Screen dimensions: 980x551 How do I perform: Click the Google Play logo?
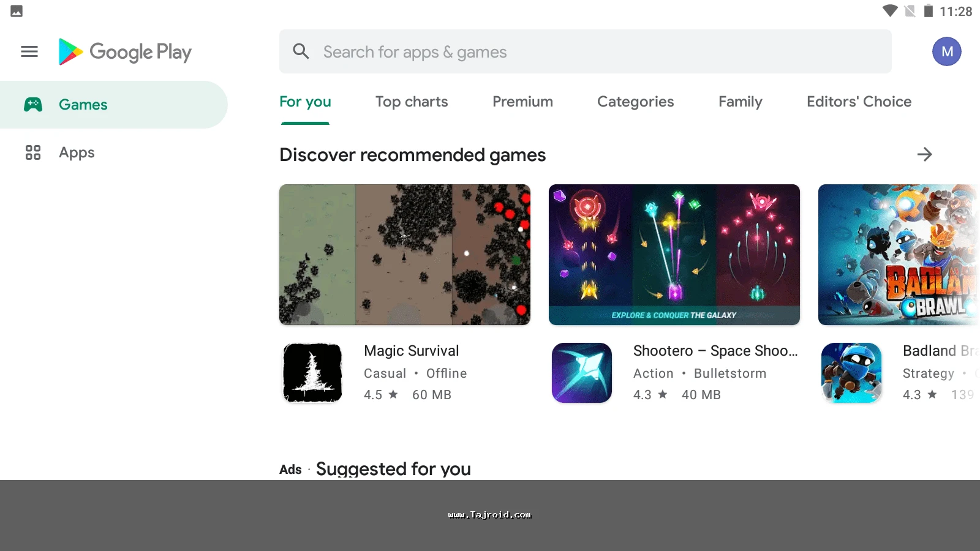tap(125, 52)
